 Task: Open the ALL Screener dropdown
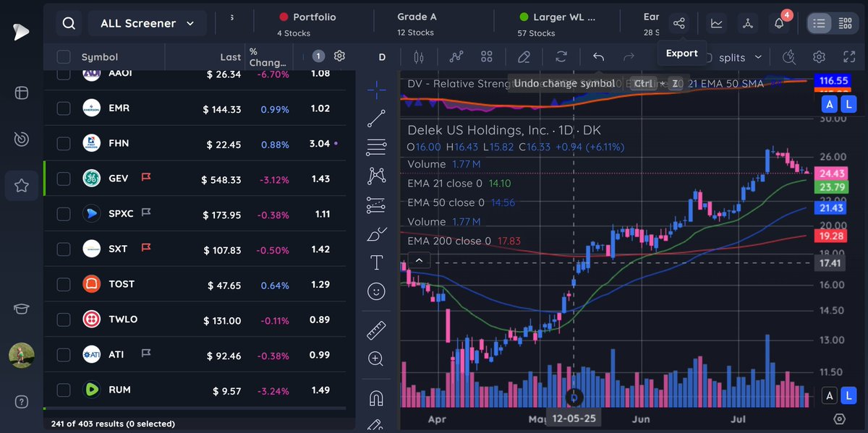(148, 23)
